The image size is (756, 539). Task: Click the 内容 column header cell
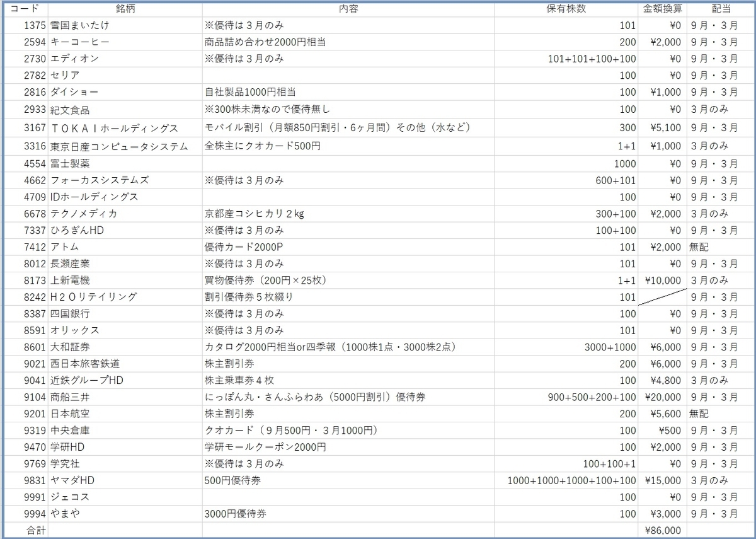[348, 9]
